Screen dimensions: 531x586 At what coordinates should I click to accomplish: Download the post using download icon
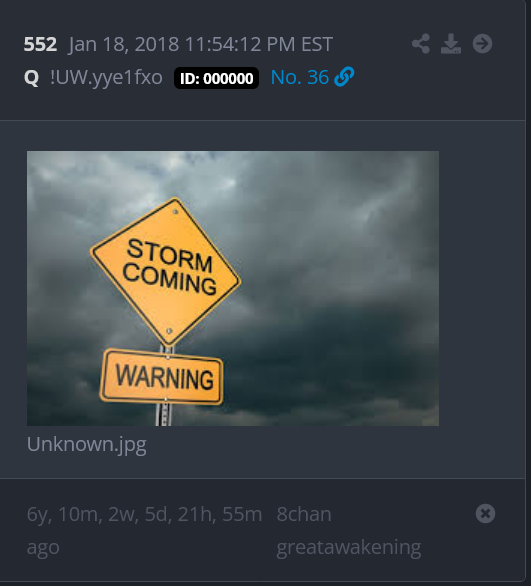[x=451, y=44]
